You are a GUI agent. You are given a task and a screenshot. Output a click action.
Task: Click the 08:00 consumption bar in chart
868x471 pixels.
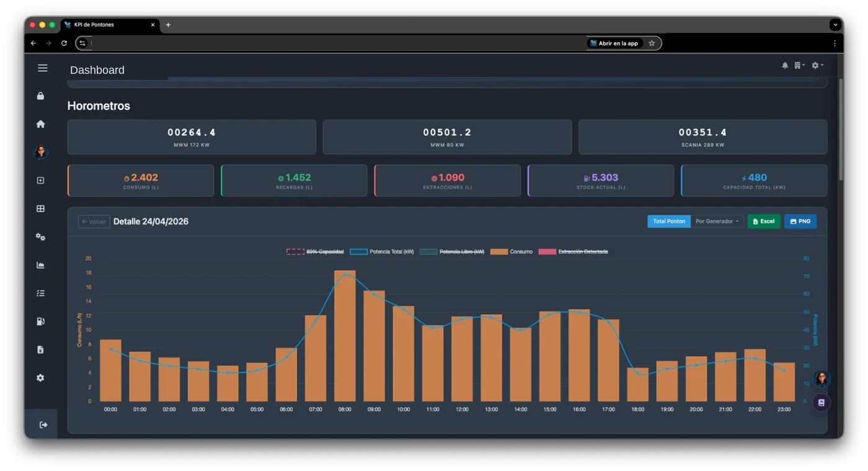tap(345, 336)
